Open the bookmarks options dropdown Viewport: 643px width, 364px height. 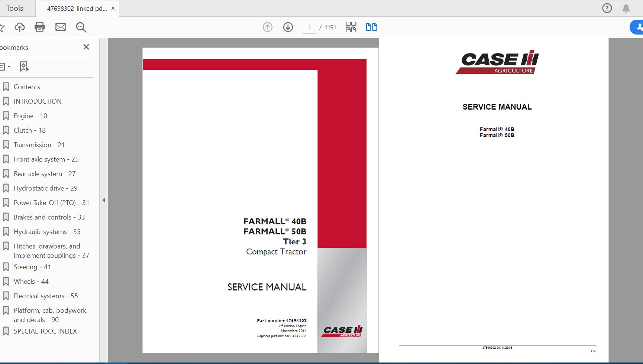click(5, 66)
